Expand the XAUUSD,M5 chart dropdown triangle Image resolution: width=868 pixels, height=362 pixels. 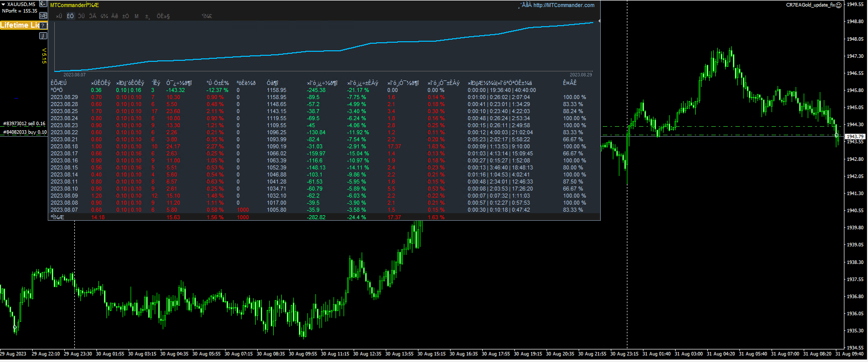(3, 5)
